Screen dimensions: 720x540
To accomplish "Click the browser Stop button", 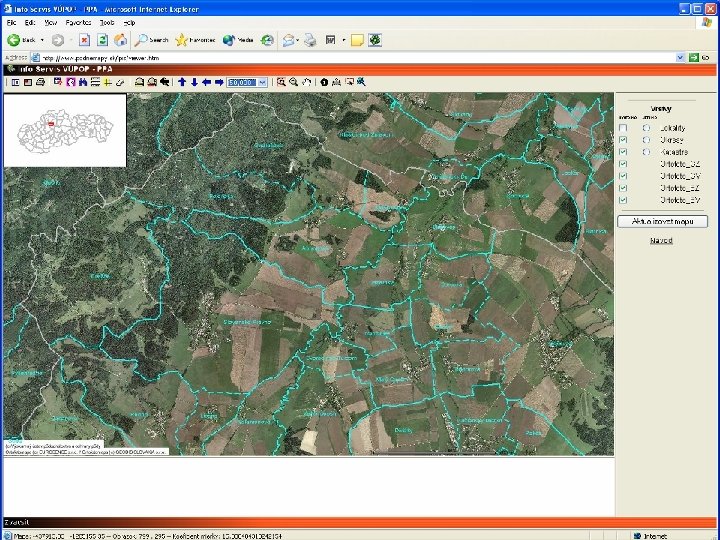I will tap(84, 40).
